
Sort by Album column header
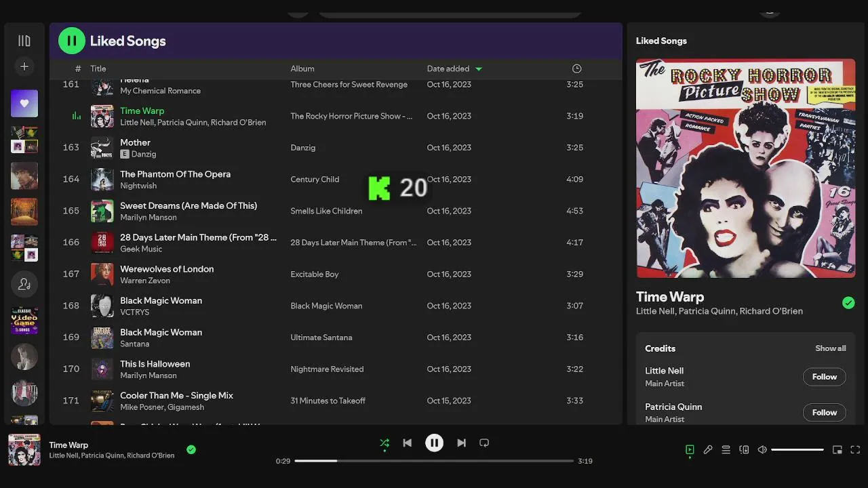pos(302,68)
